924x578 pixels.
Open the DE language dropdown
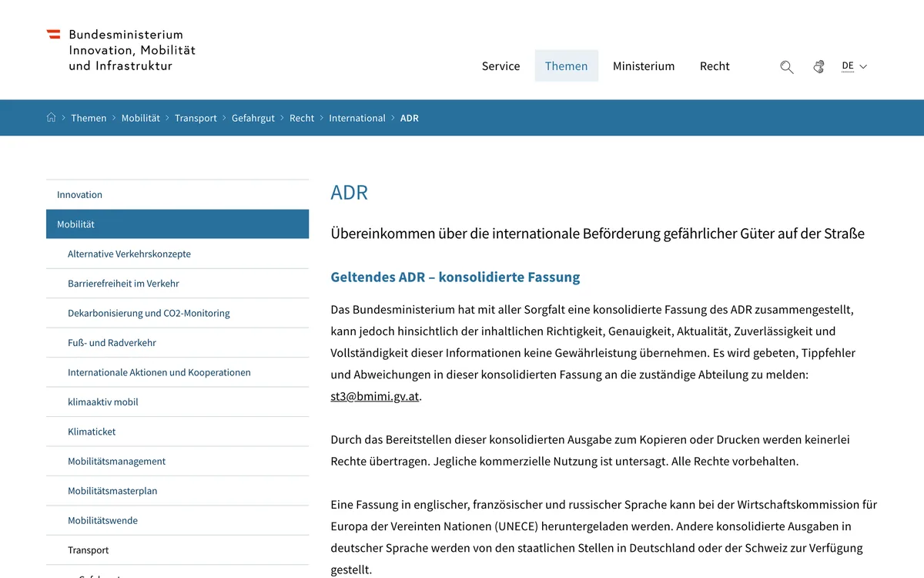[855, 66]
